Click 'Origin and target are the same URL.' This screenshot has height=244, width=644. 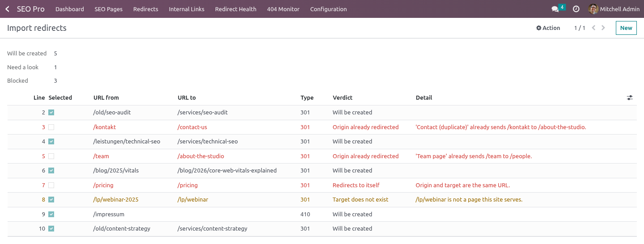[x=463, y=185]
